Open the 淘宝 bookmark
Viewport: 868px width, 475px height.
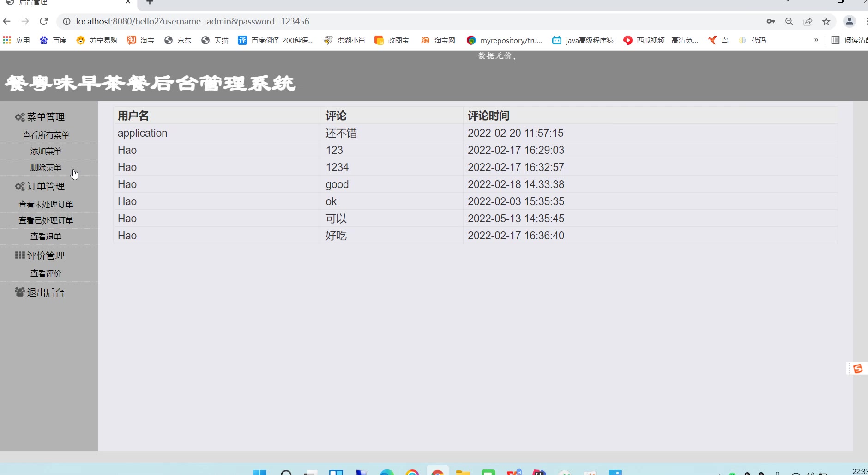141,40
